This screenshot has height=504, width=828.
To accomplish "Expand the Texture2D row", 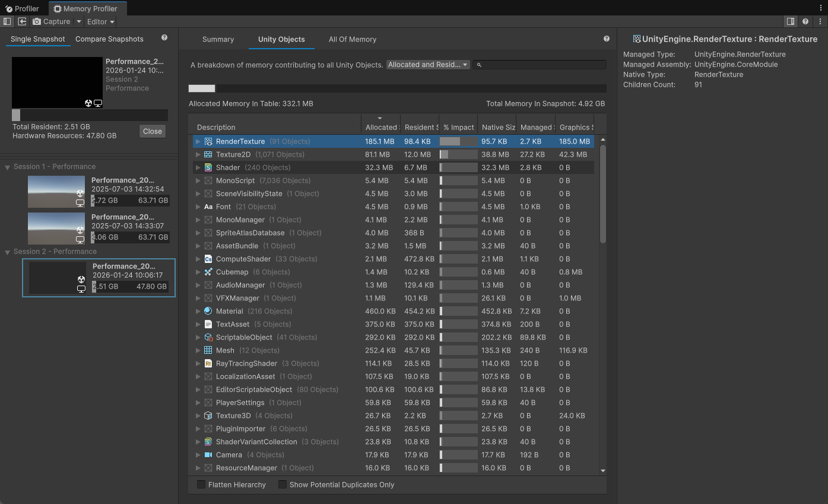I will (198, 154).
